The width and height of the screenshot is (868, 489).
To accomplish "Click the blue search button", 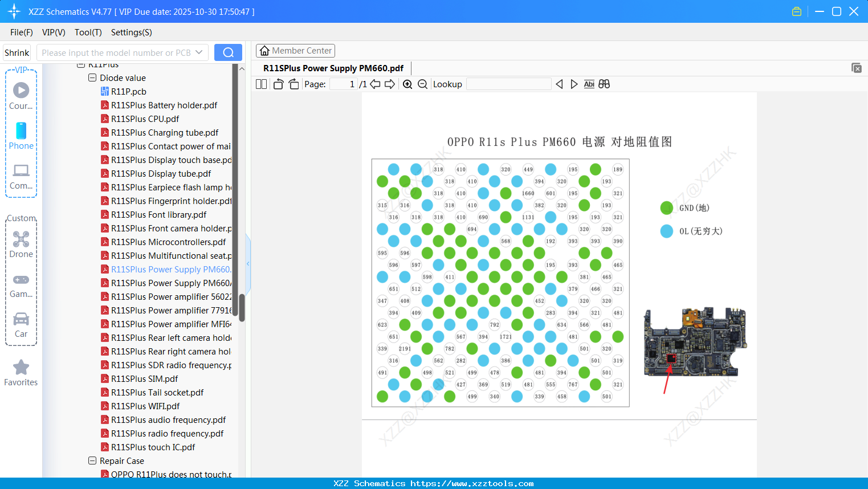I will point(228,52).
